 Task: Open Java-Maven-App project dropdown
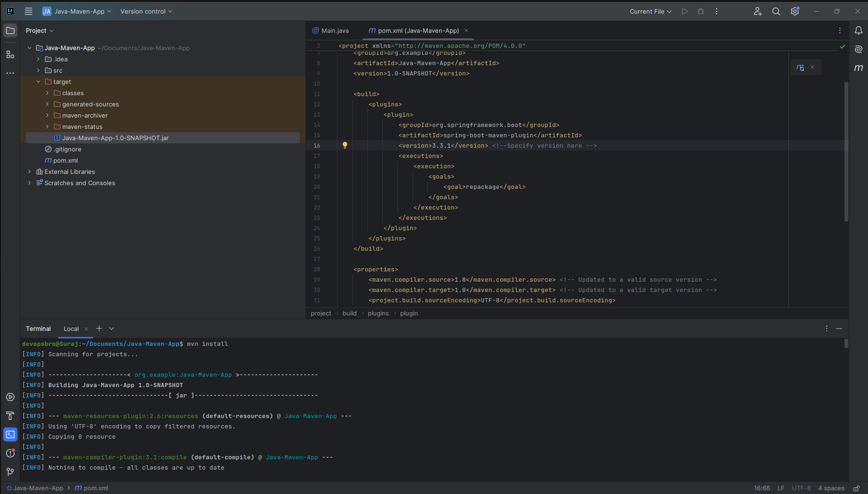point(77,11)
